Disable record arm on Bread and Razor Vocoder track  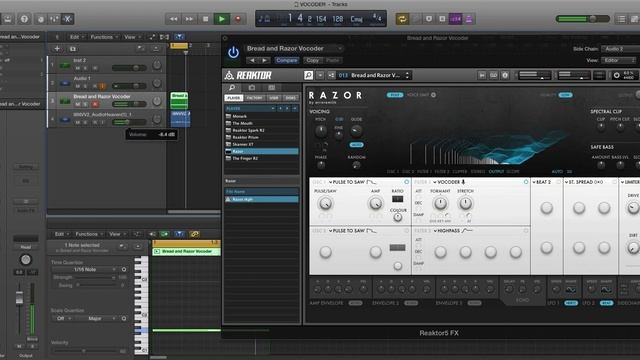[x=95, y=104]
